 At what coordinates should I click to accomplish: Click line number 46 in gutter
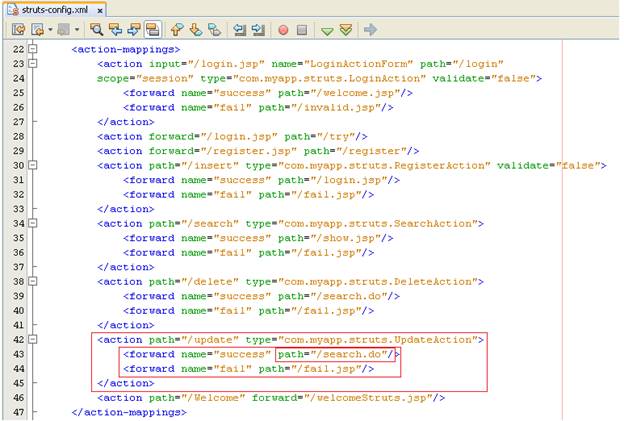click(x=18, y=398)
